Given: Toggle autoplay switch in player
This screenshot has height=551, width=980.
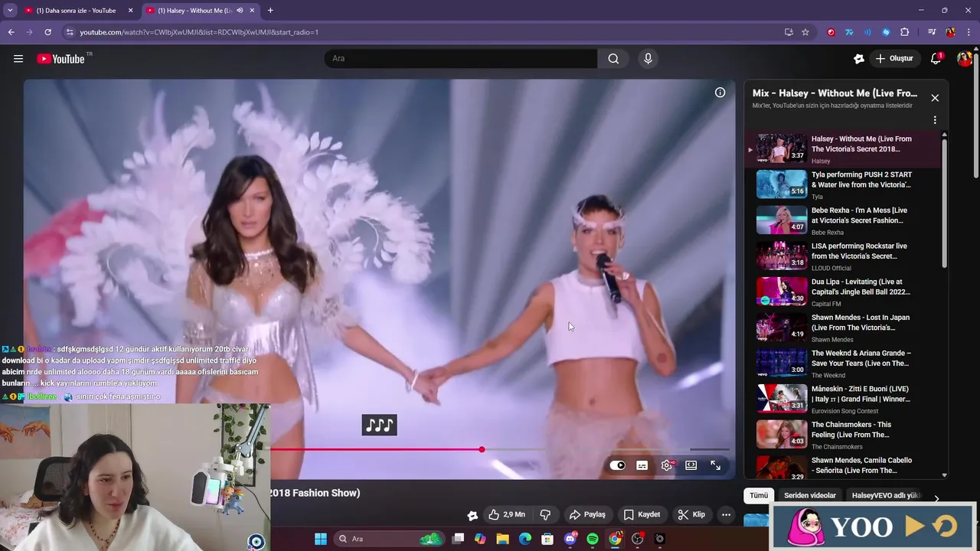Looking at the screenshot, I should point(617,465).
